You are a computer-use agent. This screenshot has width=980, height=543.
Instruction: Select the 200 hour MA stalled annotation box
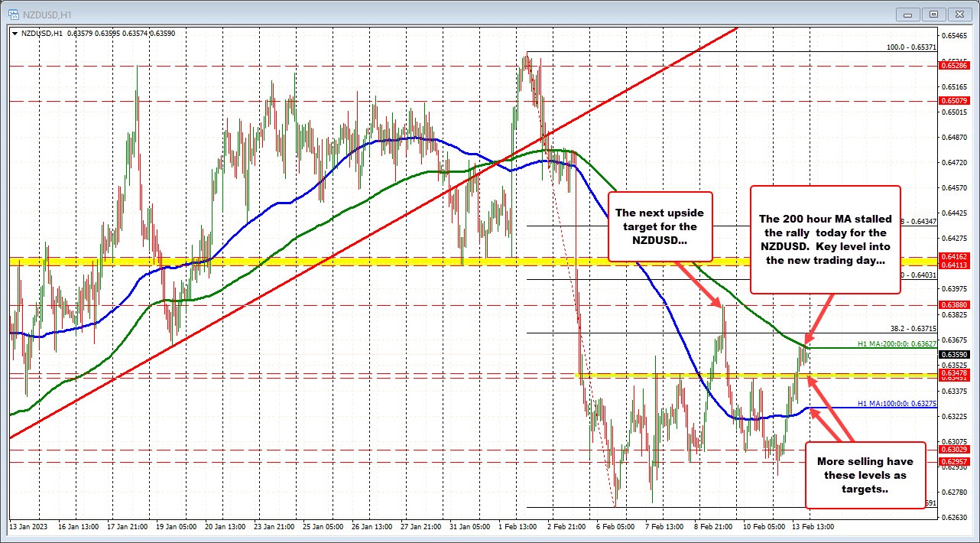tap(825, 239)
